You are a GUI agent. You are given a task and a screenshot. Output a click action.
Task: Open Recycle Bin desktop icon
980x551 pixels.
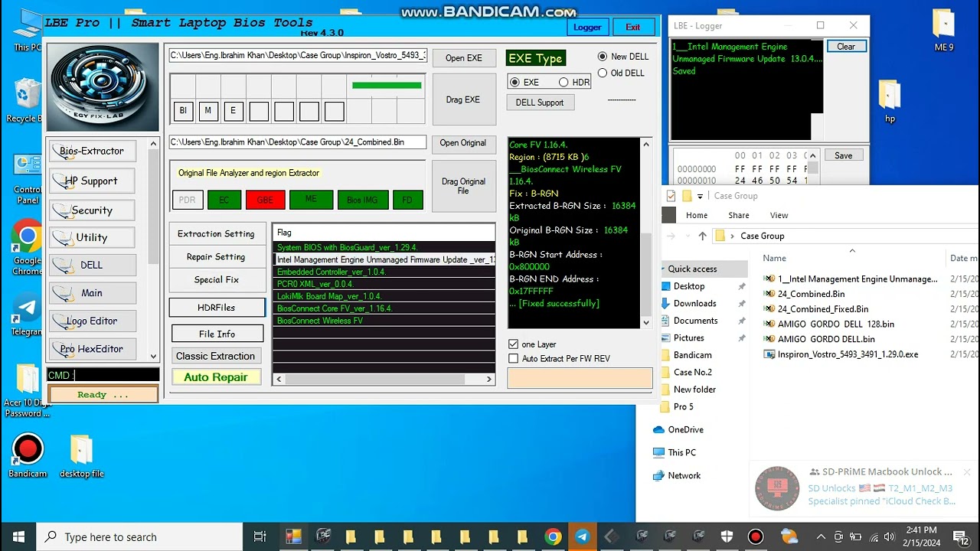(27, 100)
